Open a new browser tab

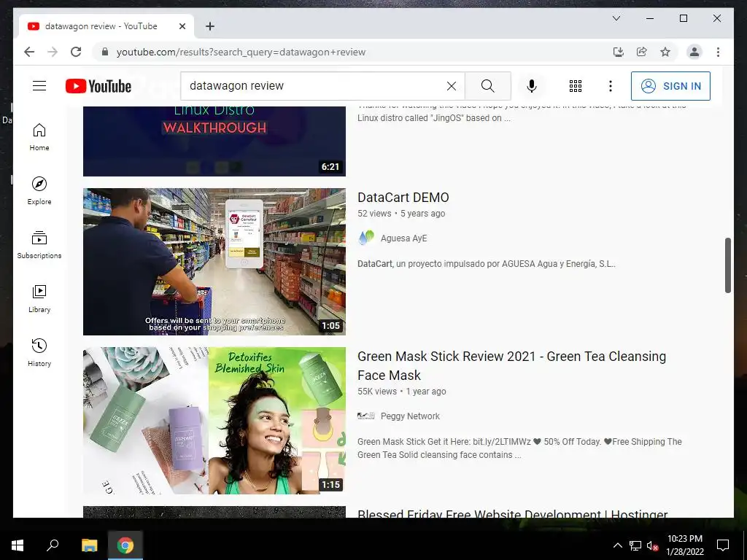tap(210, 26)
